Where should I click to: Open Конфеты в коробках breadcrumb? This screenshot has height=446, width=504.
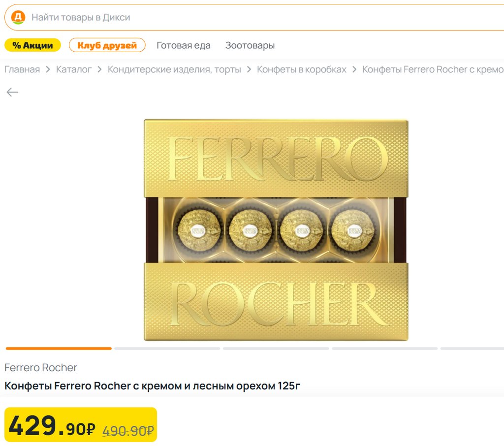pyautogui.click(x=302, y=69)
